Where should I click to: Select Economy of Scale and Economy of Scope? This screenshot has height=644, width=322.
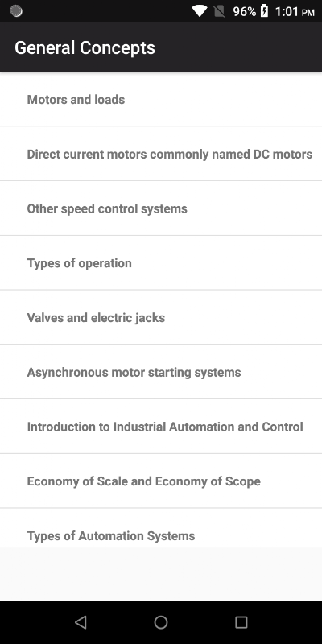pyautogui.click(x=161, y=481)
